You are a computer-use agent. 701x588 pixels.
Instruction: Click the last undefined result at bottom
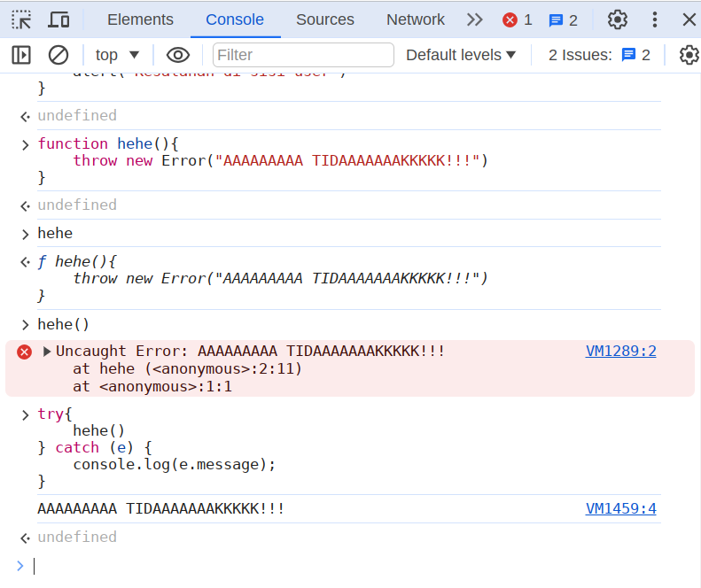(77, 537)
